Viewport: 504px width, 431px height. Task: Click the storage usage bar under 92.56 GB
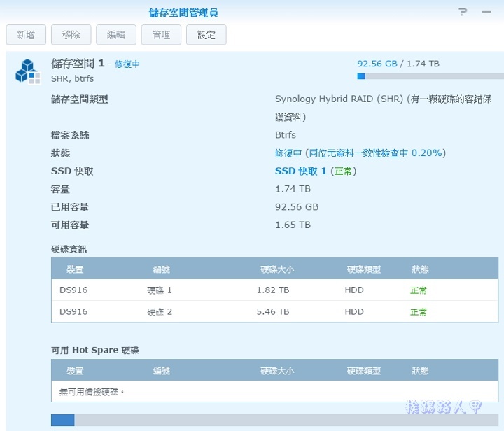[430, 76]
